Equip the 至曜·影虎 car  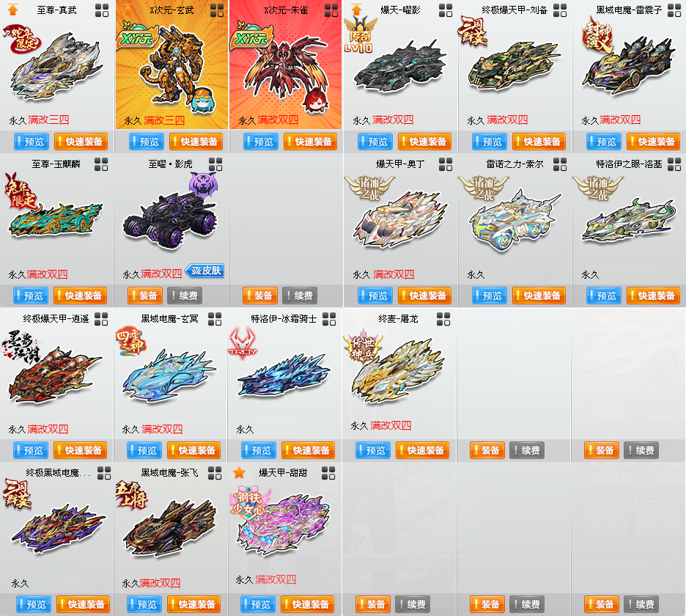coord(145,296)
